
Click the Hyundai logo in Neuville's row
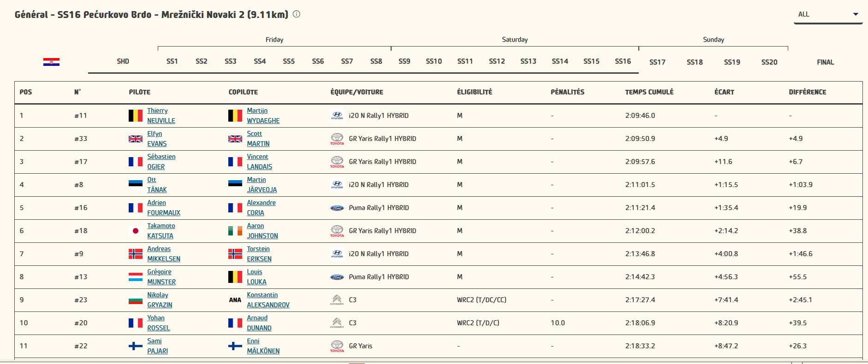pyautogui.click(x=337, y=116)
